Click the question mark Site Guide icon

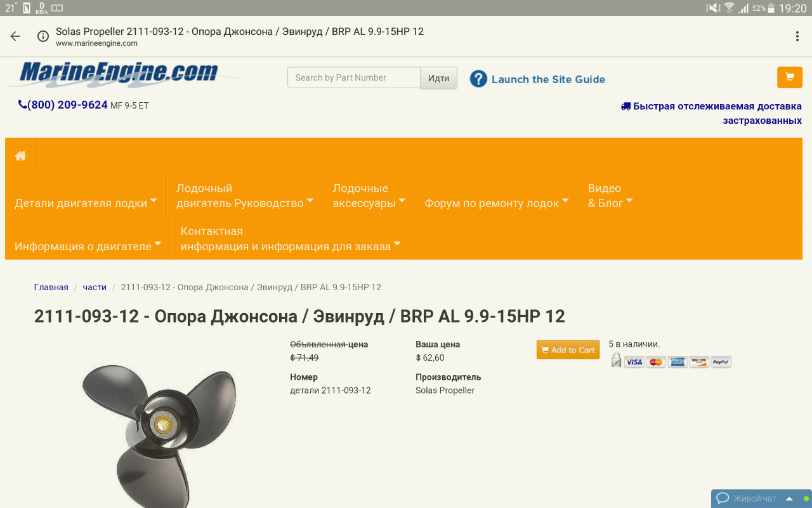click(478, 79)
